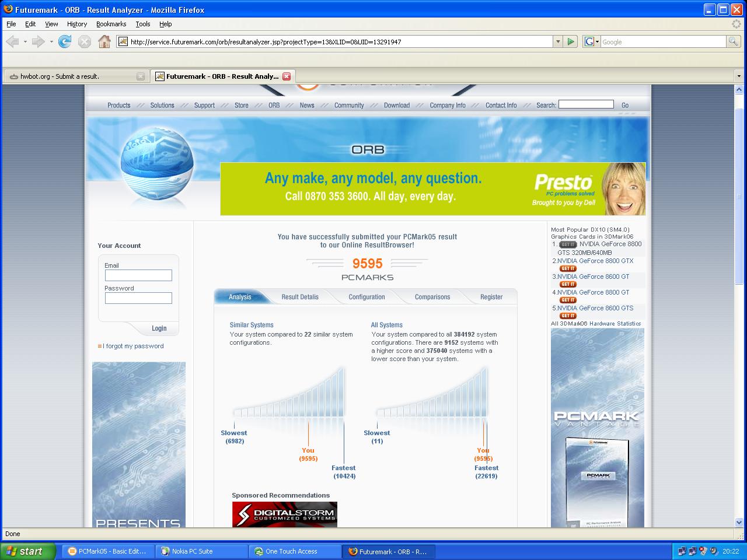The height and width of the screenshot is (560, 747).
Task: Open the forward-history dropdown arrow
Action: tap(51, 41)
